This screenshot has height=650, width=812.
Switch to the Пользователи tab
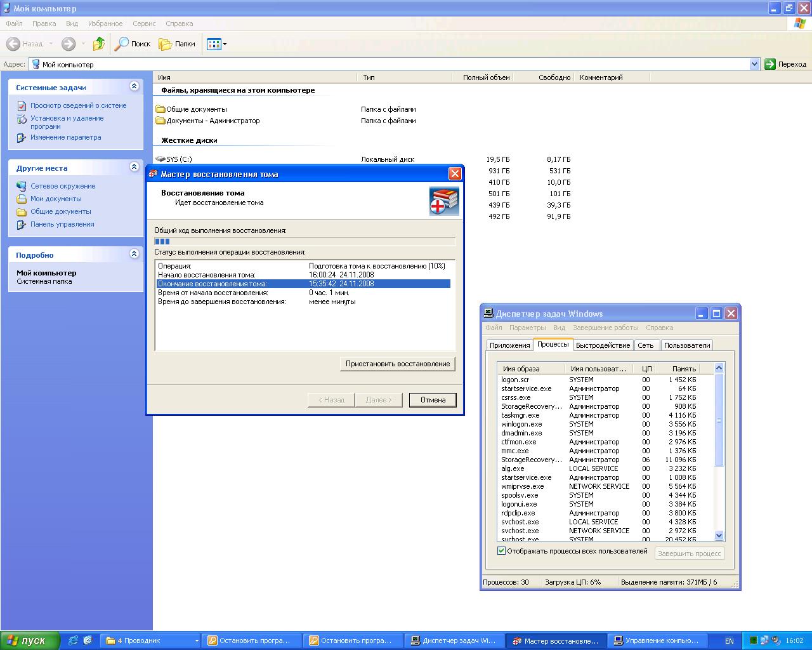[687, 345]
